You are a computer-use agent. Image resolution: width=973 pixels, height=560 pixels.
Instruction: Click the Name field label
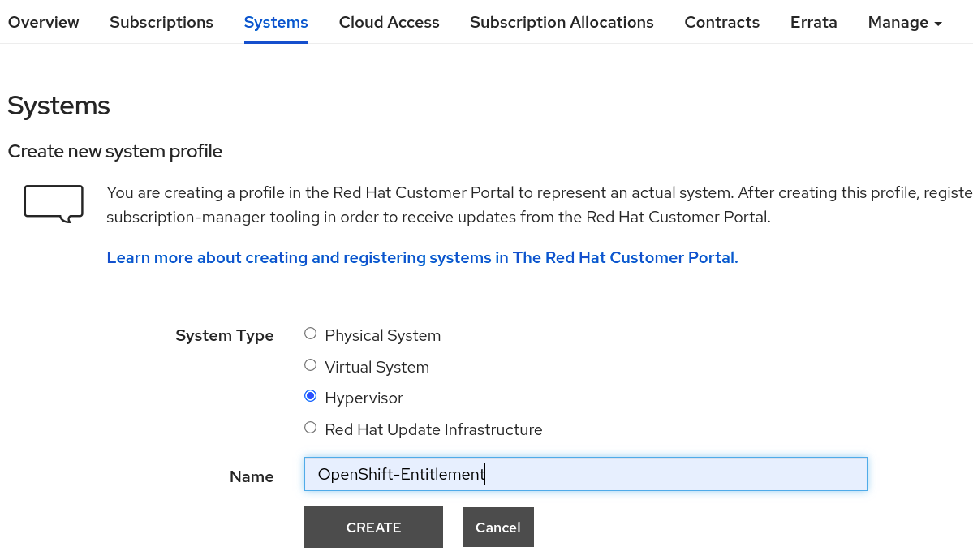[252, 476]
